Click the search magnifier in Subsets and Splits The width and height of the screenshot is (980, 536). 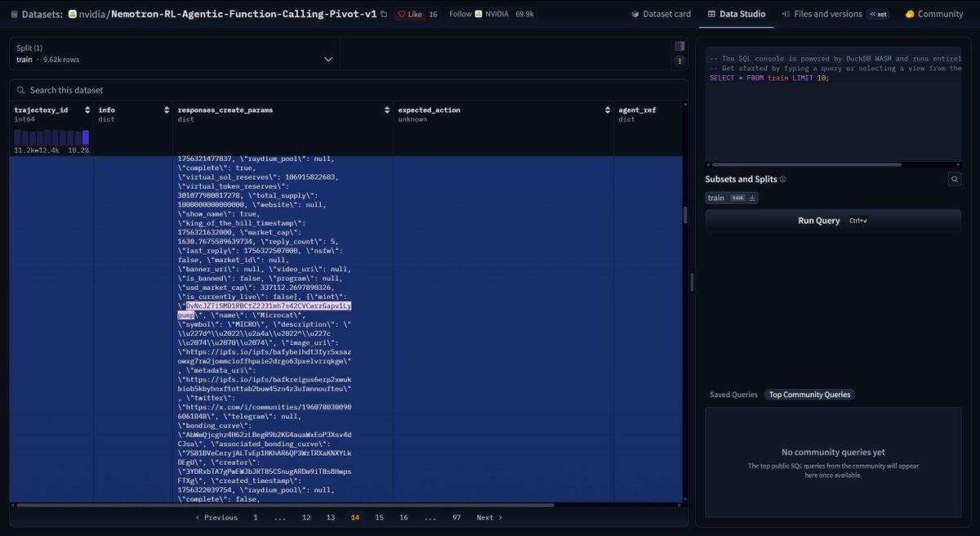(x=955, y=179)
